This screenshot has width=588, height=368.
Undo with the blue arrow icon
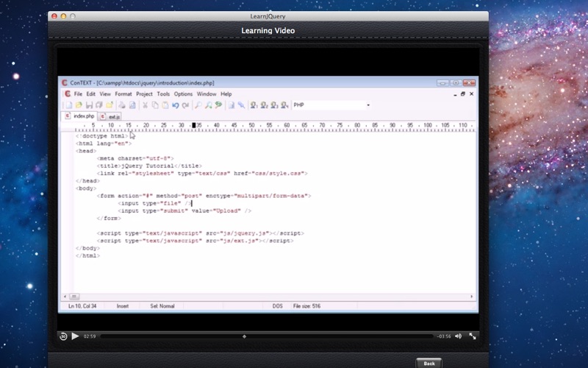click(175, 105)
